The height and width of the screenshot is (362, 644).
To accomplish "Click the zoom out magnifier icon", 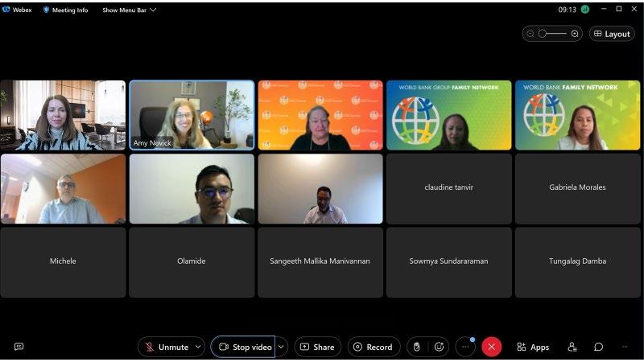I will coord(530,34).
